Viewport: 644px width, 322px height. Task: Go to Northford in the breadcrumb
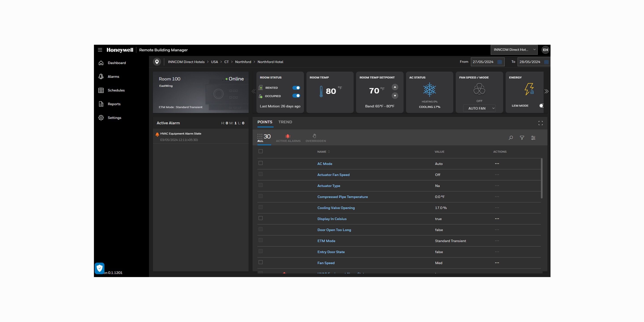coord(243,62)
